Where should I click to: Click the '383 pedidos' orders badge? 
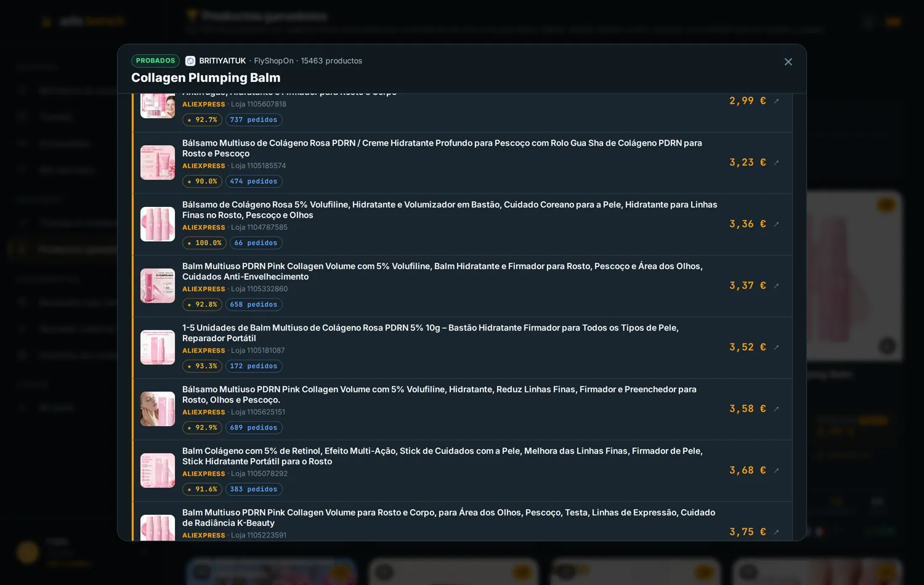pos(254,490)
